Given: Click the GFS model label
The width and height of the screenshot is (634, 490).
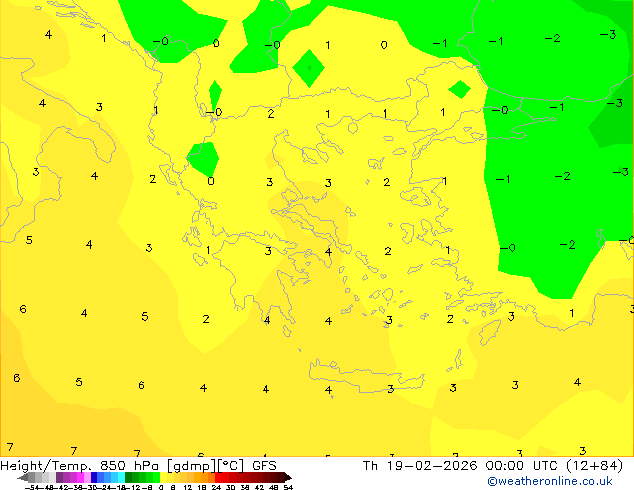Looking at the screenshot, I should (x=264, y=466).
